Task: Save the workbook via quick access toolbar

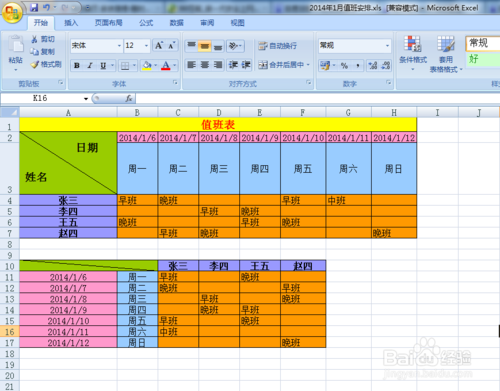Action: tap(34, 7)
